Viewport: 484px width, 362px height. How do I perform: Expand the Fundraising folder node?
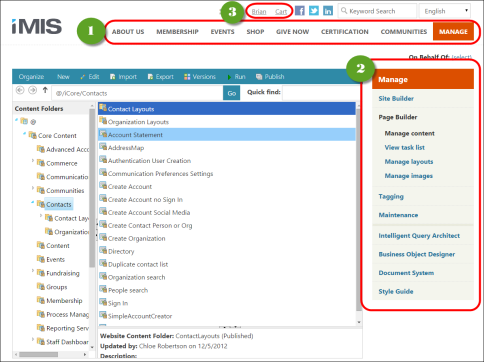tap(33, 271)
